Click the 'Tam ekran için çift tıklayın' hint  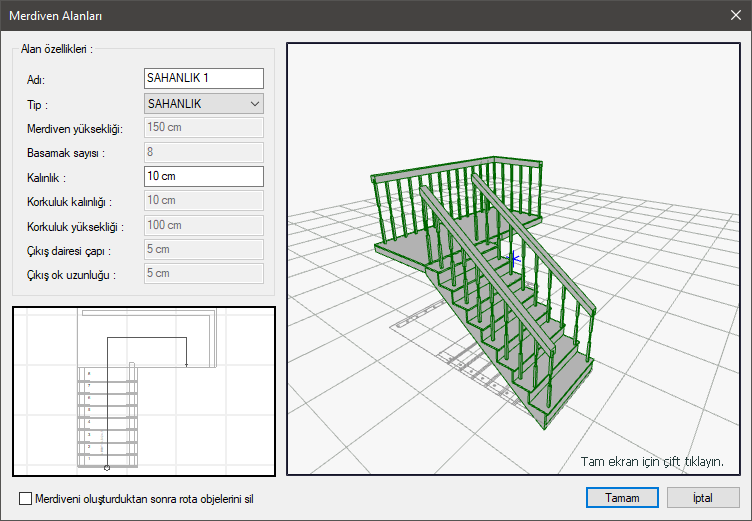[652, 461]
